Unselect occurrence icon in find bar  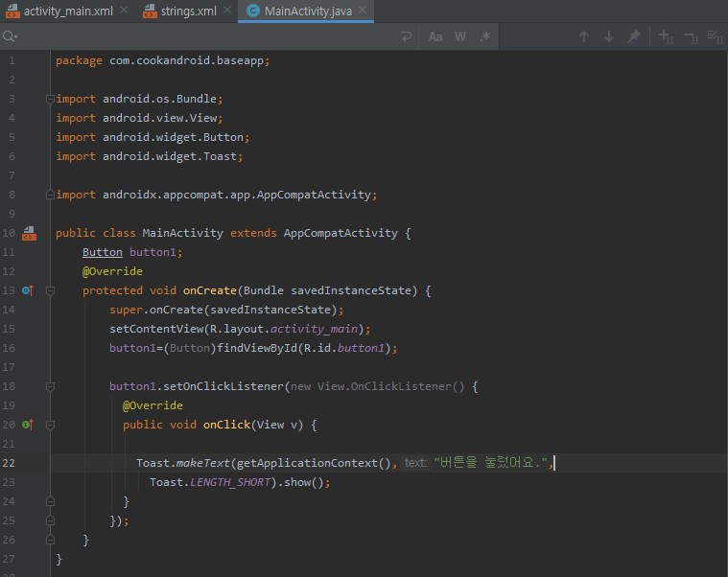click(690, 36)
